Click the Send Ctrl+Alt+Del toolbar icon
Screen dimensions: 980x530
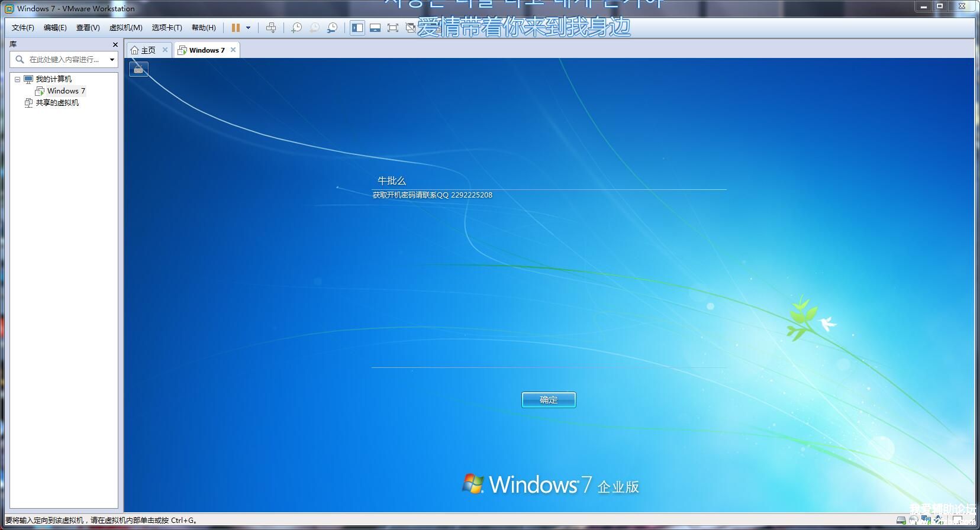pyautogui.click(x=271, y=28)
